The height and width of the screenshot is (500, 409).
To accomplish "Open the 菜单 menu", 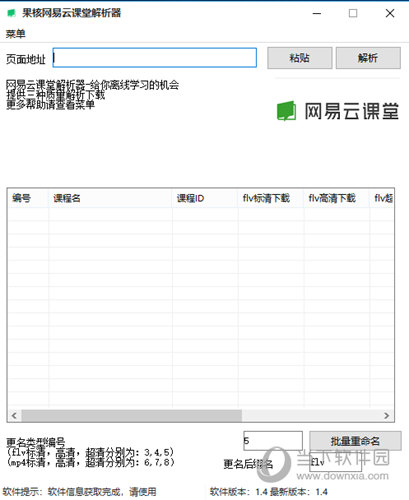I will point(16,34).
